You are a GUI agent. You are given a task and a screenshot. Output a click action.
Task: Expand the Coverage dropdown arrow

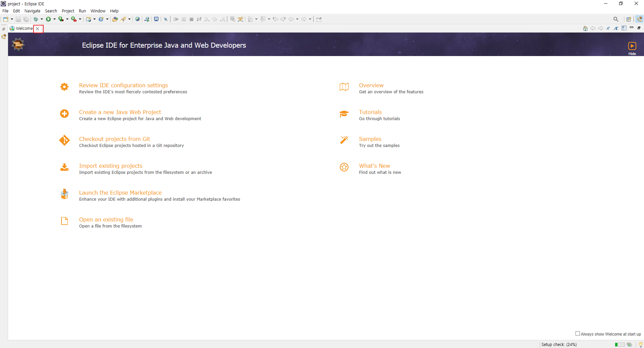67,19
